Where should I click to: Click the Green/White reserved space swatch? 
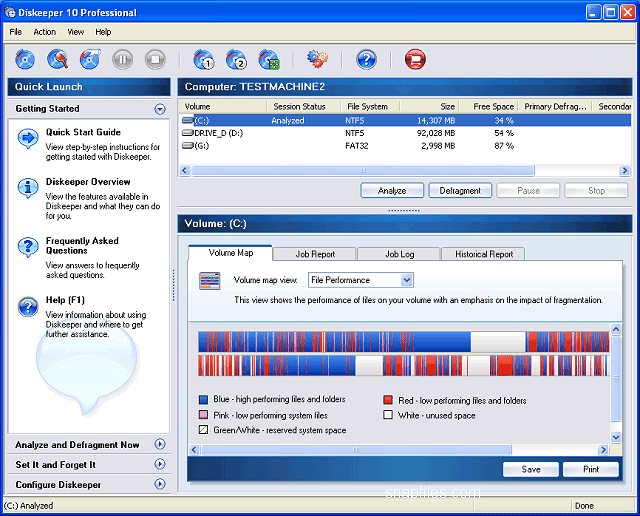click(203, 429)
